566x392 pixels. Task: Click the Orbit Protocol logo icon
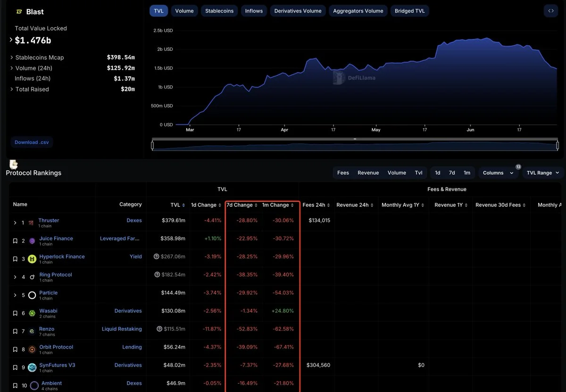[x=32, y=349]
